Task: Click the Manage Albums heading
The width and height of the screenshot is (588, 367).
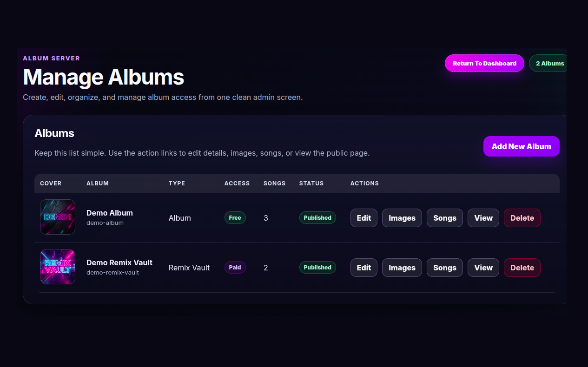Action: pyautogui.click(x=104, y=77)
